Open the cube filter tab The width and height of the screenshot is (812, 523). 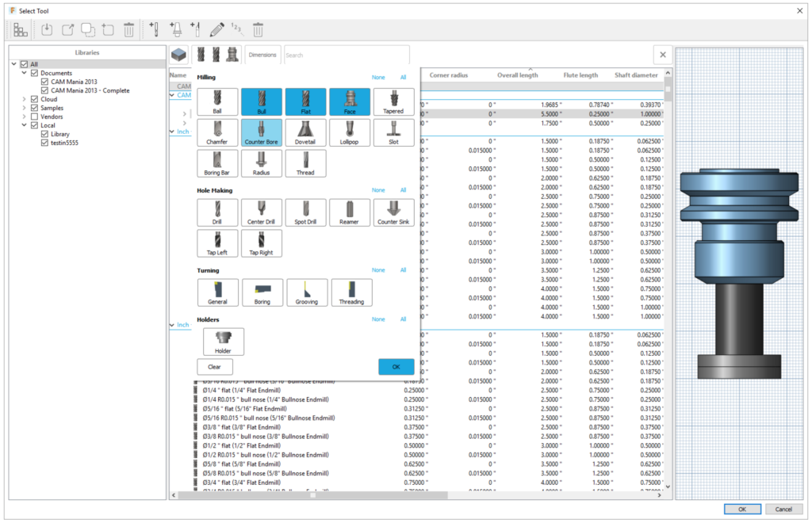coord(178,54)
